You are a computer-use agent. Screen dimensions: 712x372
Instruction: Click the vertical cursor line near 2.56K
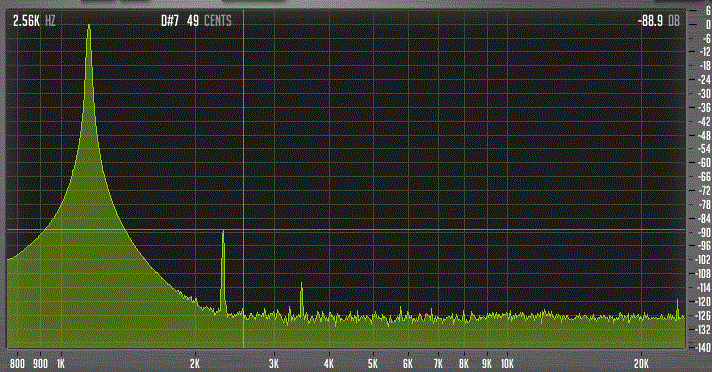click(243, 182)
